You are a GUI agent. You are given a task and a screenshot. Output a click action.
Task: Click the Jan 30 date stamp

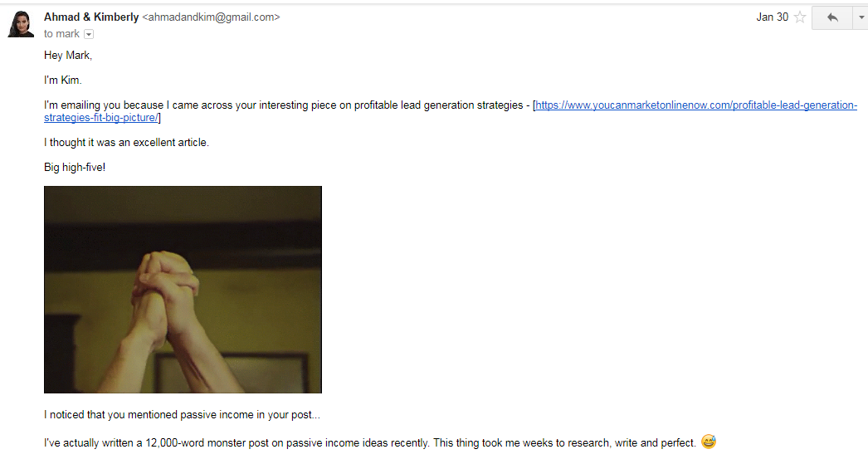[772, 17]
